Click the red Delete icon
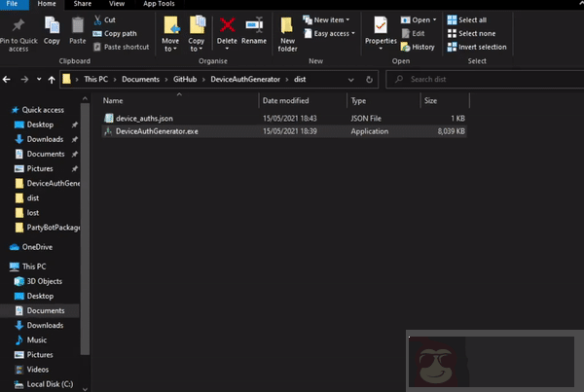 (227, 26)
